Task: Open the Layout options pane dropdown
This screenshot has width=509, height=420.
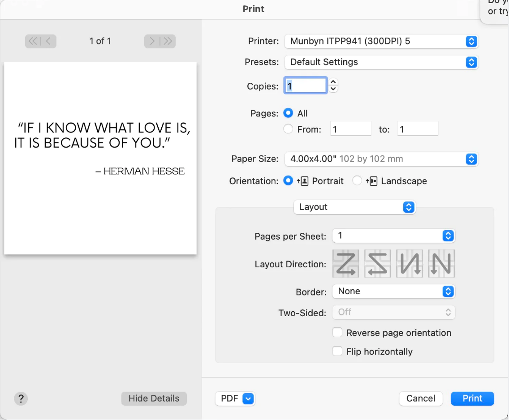Action: point(354,207)
